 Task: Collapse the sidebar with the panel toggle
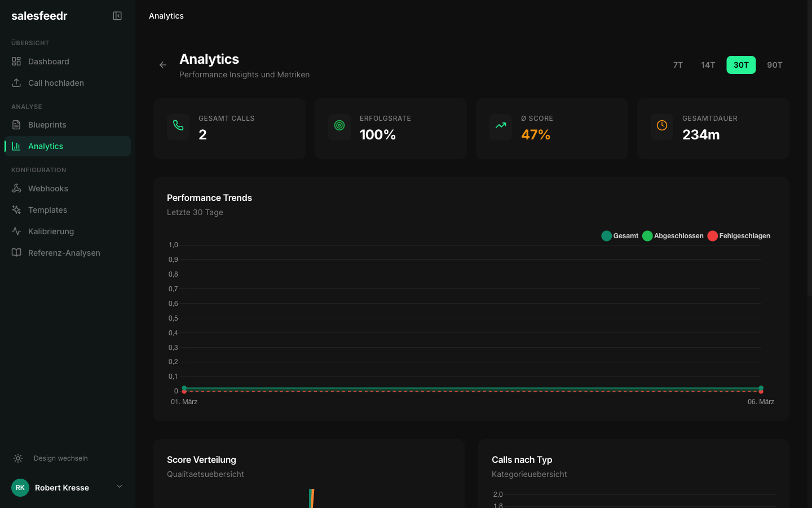(x=117, y=16)
